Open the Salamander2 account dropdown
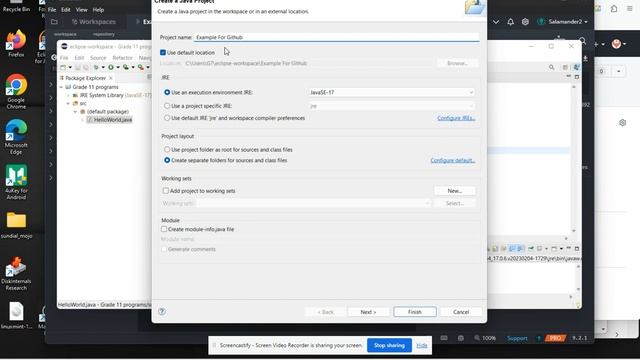The height and width of the screenshot is (360, 640). click(x=563, y=22)
